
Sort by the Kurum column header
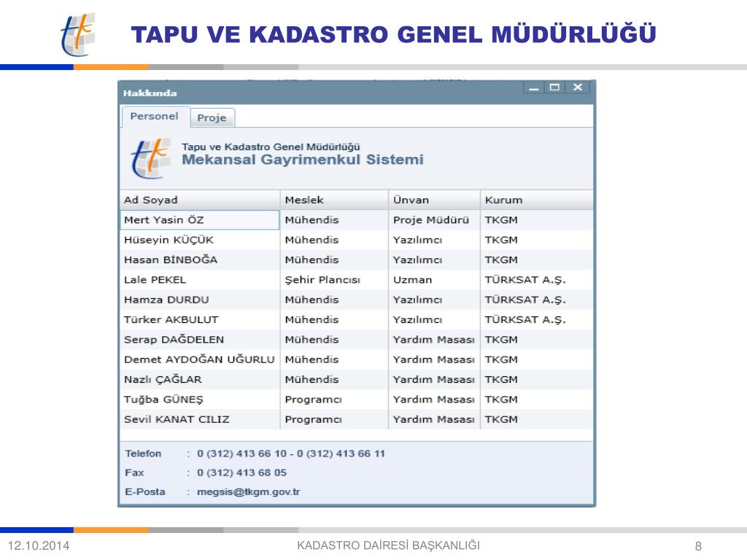coord(537,200)
